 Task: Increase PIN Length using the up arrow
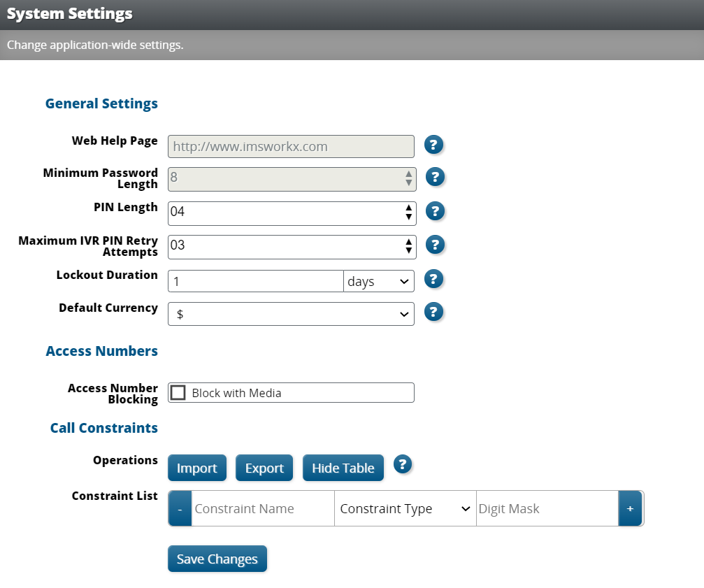point(408,209)
